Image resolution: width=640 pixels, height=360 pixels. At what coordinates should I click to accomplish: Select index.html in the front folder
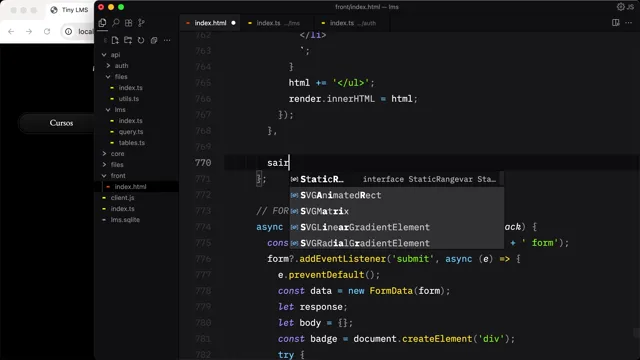130,187
